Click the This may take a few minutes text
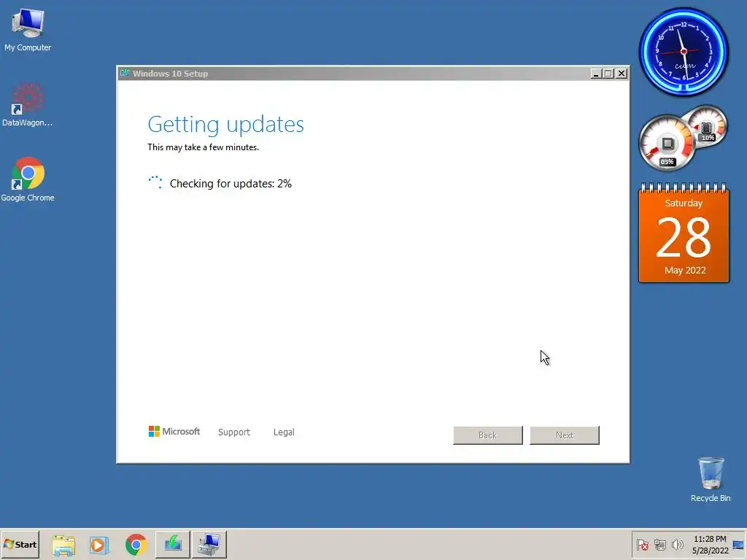Image resolution: width=747 pixels, height=560 pixels. click(x=204, y=147)
